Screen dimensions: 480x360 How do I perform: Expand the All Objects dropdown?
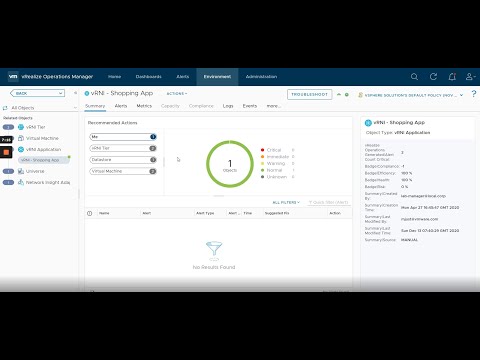coord(75,108)
